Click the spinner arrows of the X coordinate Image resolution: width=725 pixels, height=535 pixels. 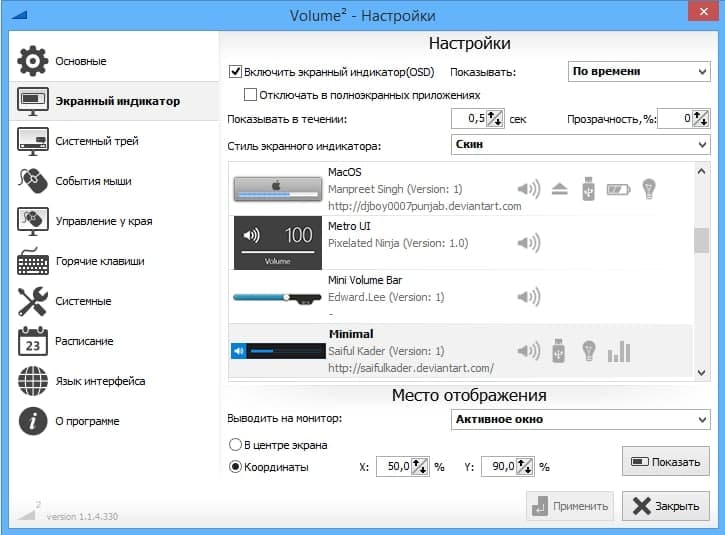420,467
